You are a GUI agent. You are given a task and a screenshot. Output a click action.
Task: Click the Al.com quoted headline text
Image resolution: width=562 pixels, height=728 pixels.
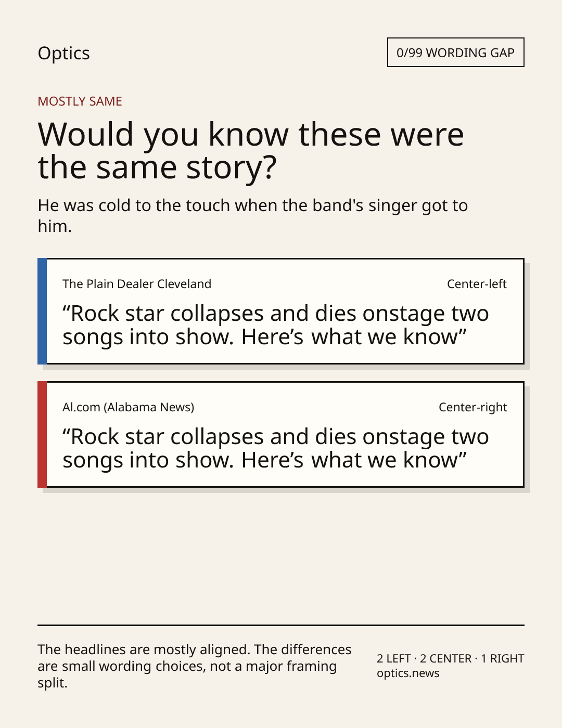point(276,448)
